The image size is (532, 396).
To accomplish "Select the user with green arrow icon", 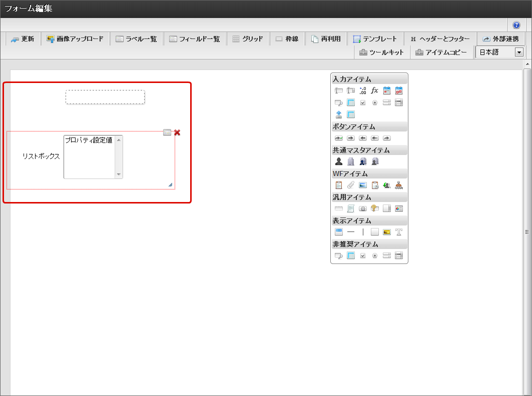I will pyautogui.click(x=387, y=185).
